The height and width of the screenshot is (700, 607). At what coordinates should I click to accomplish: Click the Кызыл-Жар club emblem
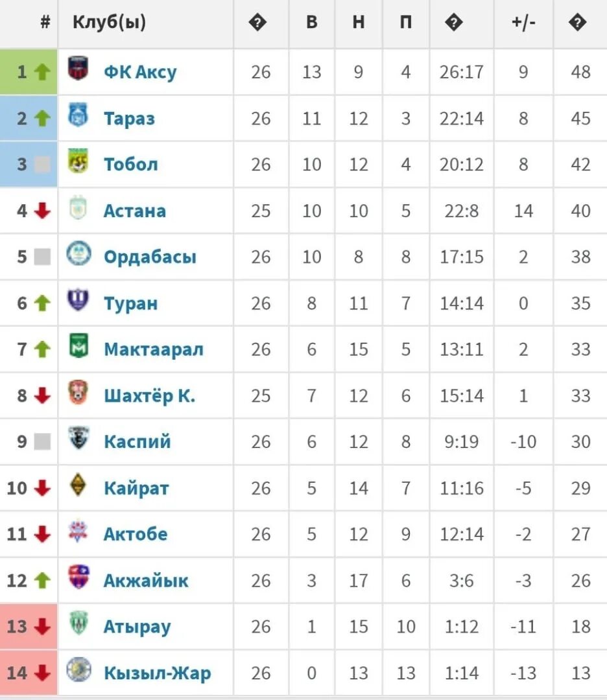[78, 669]
